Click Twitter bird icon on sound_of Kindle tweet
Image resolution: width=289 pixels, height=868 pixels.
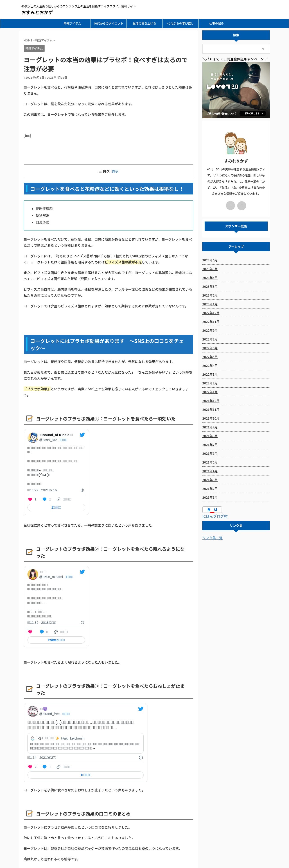tap(82, 435)
